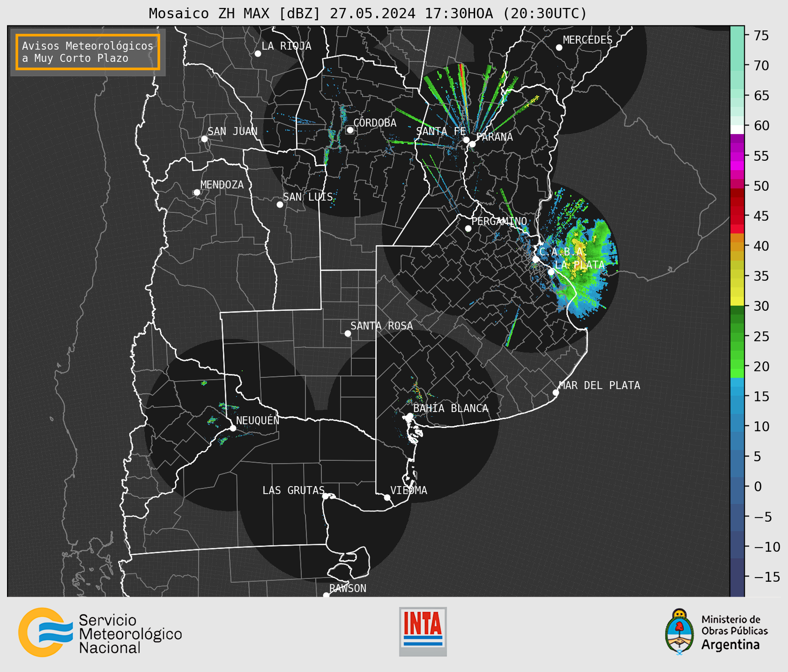The width and height of the screenshot is (788, 672).
Task: Select the RAWSON city marker
Action: click(326, 595)
